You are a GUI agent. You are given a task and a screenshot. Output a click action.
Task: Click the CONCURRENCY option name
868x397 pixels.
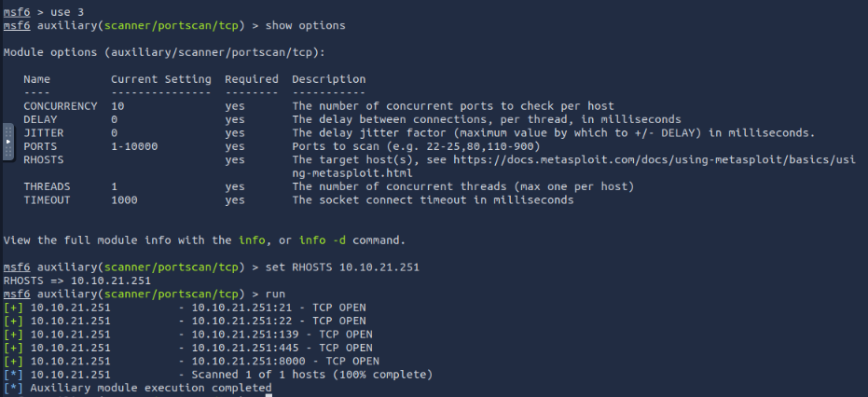(x=61, y=105)
